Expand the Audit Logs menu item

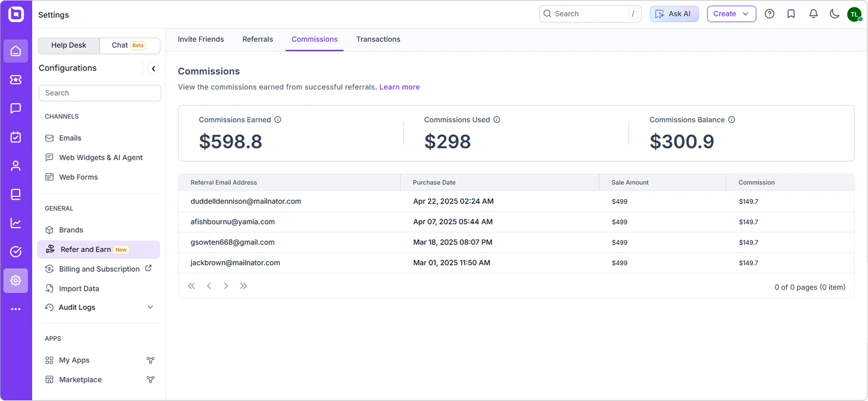pos(99,307)
